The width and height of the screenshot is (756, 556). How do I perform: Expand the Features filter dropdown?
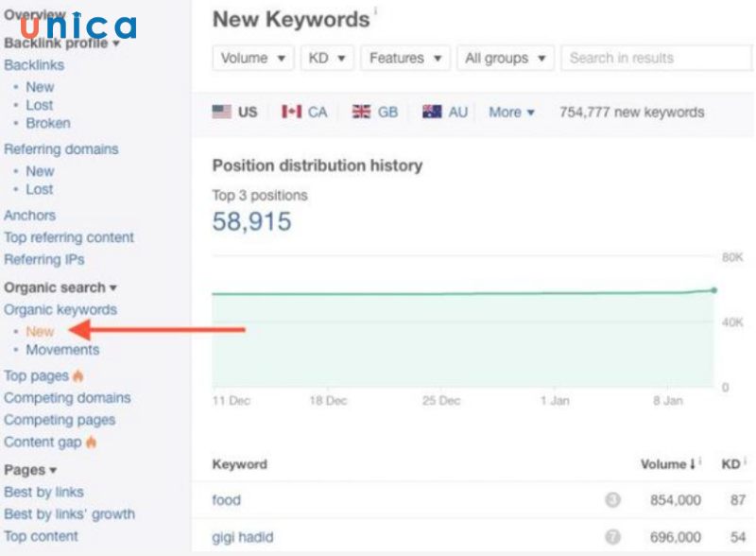(x=405, y=59)
